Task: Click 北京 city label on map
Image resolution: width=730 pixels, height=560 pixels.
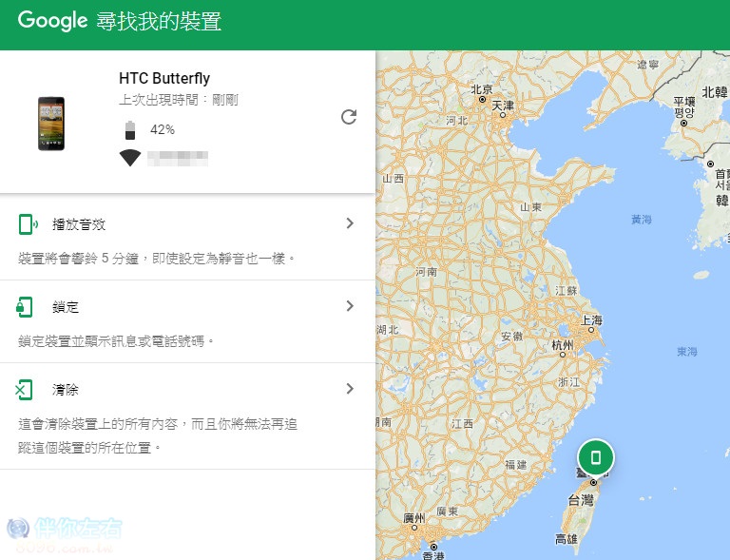Action: pyautogui.click(x=481, y=89)
